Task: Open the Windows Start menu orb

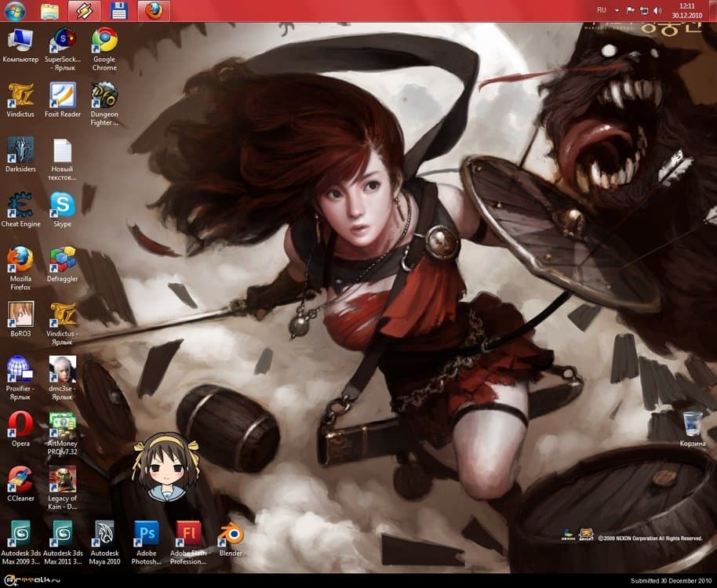Action: coord(15,11)
